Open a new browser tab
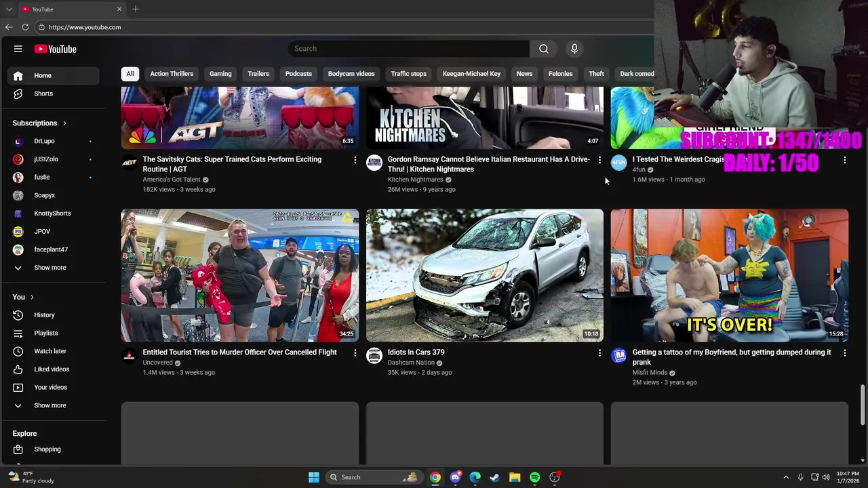This screenshot has height=488, width=868. 136,9
